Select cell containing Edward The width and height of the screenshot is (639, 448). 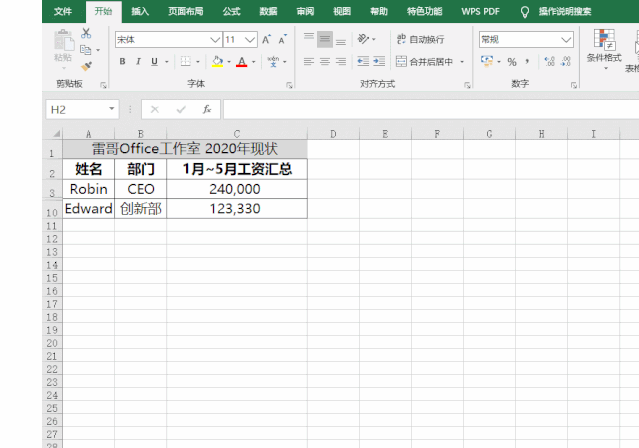click(x=88, y=209)
